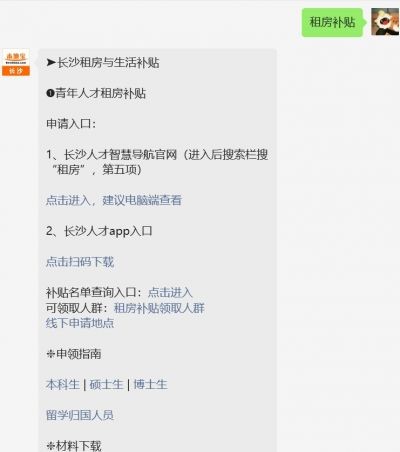This screenshot has width=400, height=452.
Task: Open the 点击扫码下载 link
Action: click(80, 262)
